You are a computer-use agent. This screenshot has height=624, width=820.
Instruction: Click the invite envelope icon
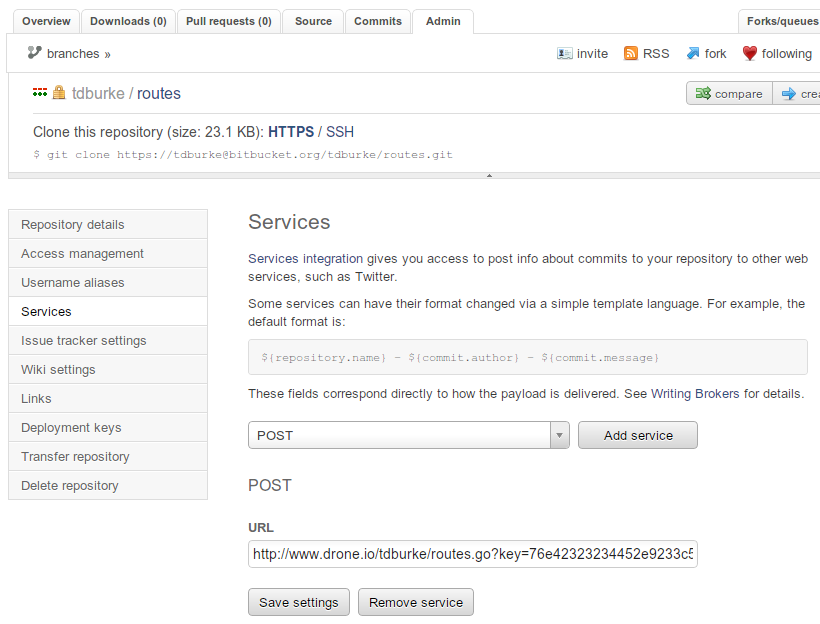[x=565, y=54]
